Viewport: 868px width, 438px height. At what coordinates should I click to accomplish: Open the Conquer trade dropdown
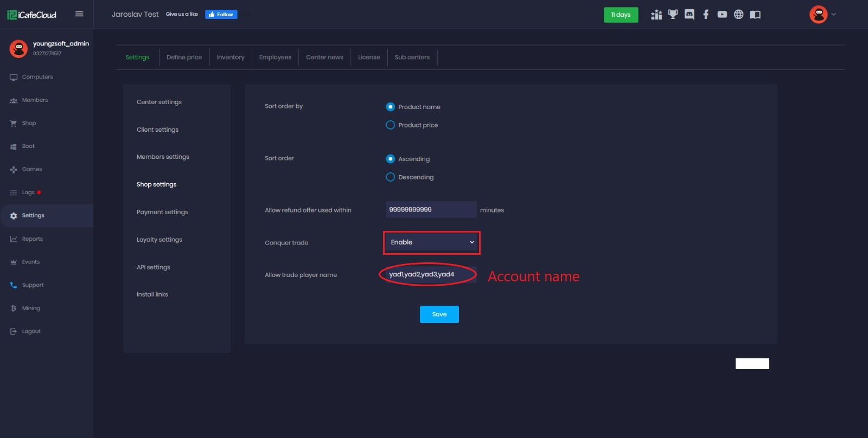tap(432, 242)
